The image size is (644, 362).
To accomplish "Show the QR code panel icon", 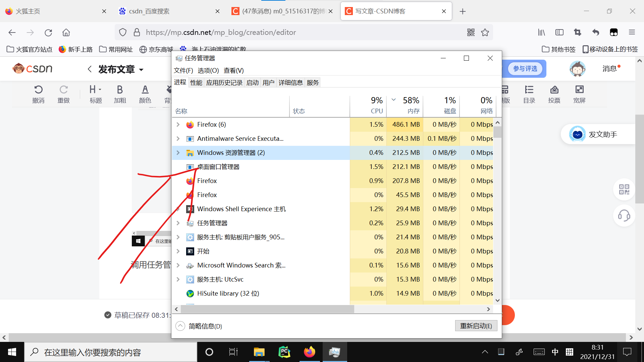I will tap(624, 189).
